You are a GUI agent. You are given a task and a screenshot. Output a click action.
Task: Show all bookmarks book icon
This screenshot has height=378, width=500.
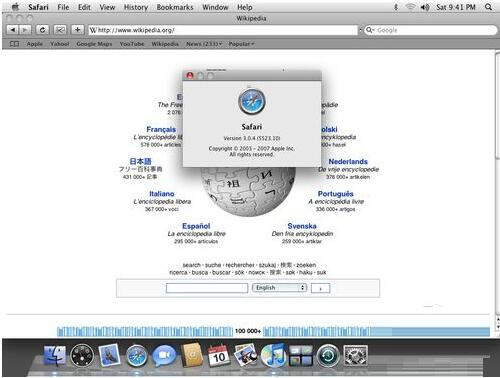[x=14, y=44]
